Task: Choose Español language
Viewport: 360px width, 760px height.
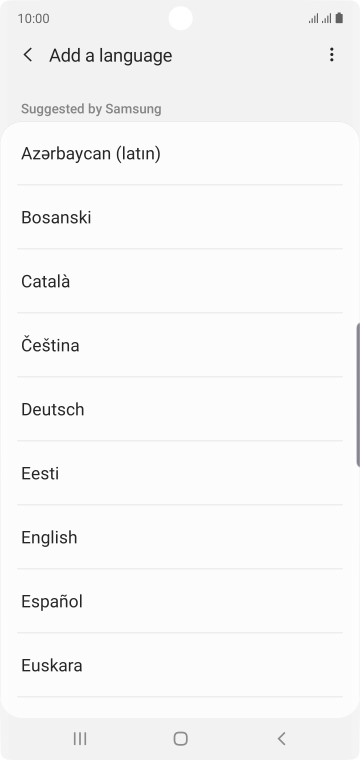Action: pyautogui.click(x=180, y=601)
